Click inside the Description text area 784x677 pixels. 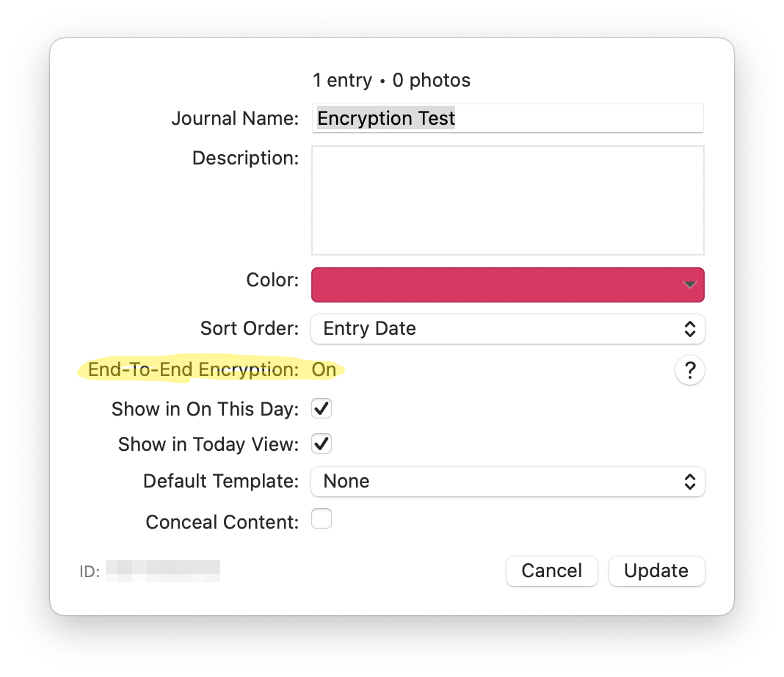coord(507,200)
